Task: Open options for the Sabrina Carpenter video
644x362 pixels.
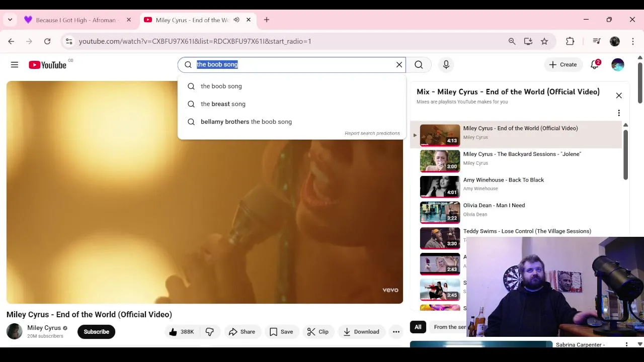Action: pyautogui.click(x=626, y=345)
